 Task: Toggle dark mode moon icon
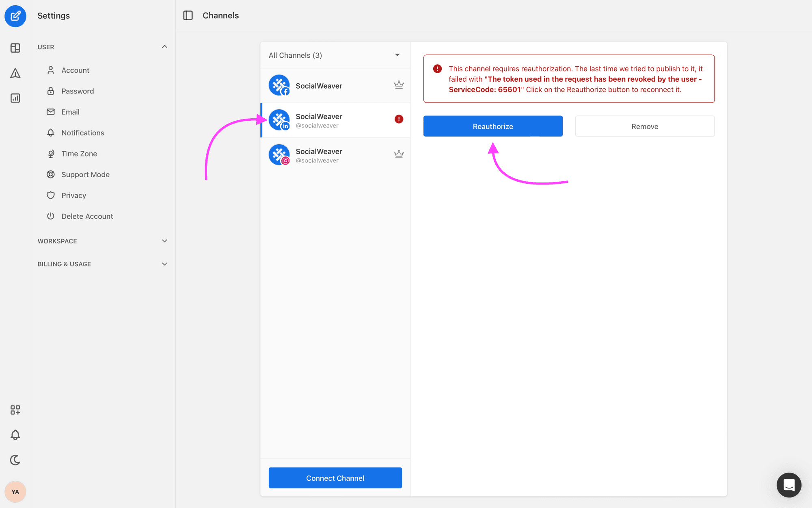(x=15, y=460)
